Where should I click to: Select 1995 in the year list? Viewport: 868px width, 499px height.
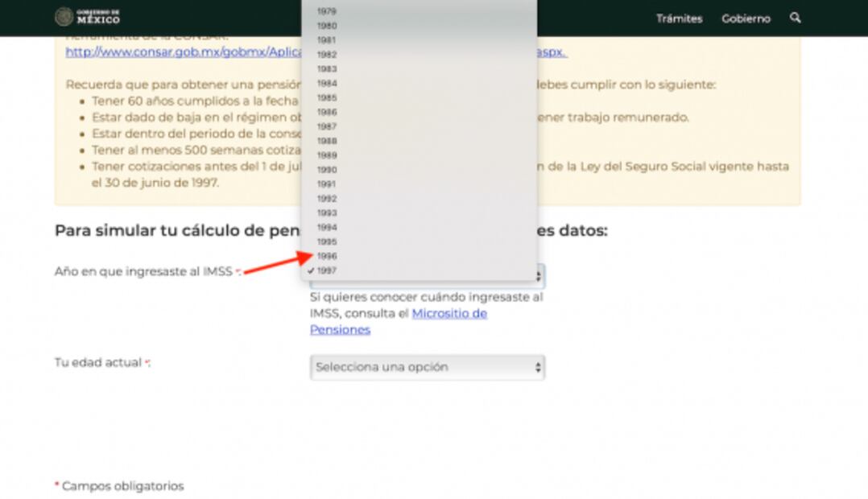pyautogui.click(x=327, y=241)
